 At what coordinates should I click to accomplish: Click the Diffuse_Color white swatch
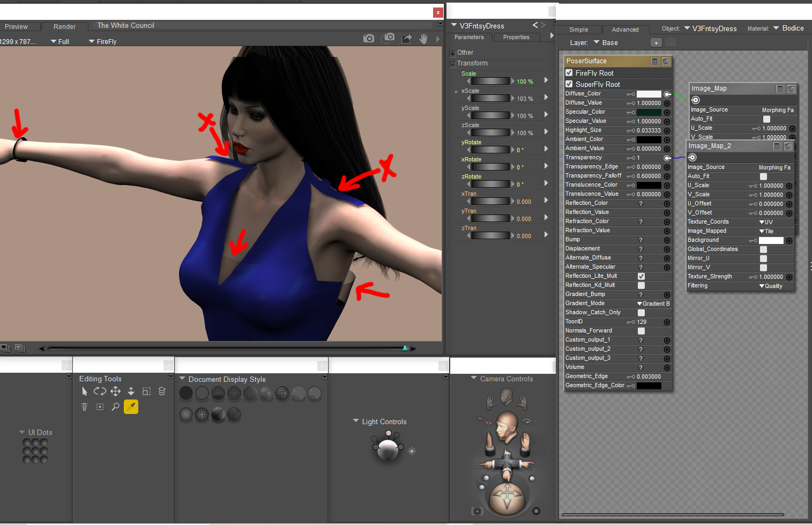pyautogui.click(x=649, y=94)
